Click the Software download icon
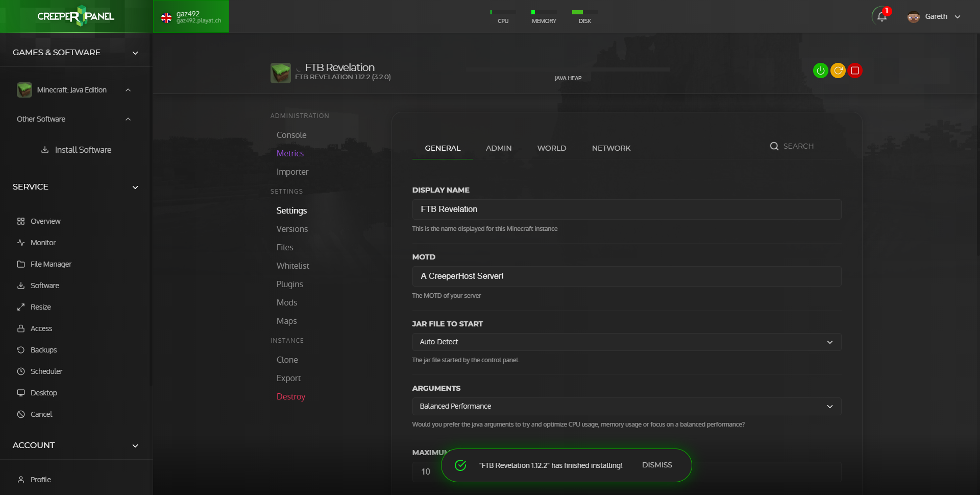Viewport: 980px width, 495px height. click(x=21, y=286)
